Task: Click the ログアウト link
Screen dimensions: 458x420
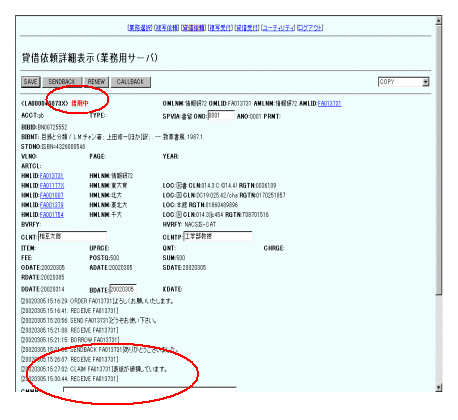Action: (310, 28)
